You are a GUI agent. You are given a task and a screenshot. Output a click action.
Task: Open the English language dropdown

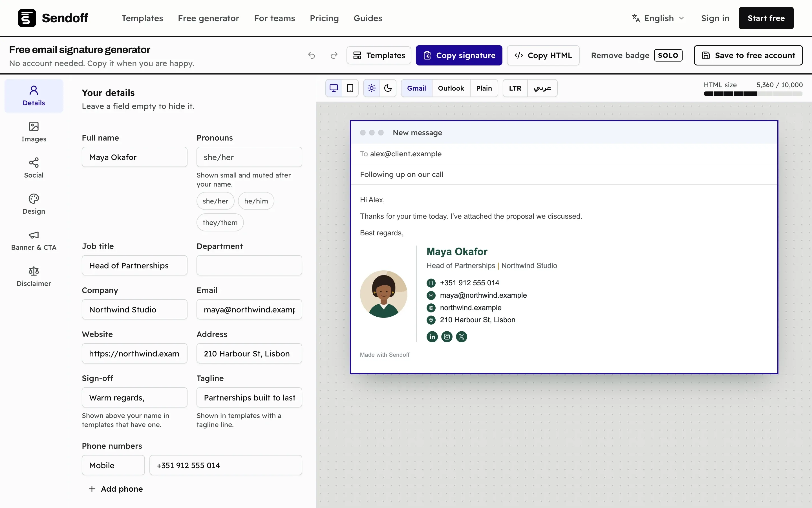(658, 18)
